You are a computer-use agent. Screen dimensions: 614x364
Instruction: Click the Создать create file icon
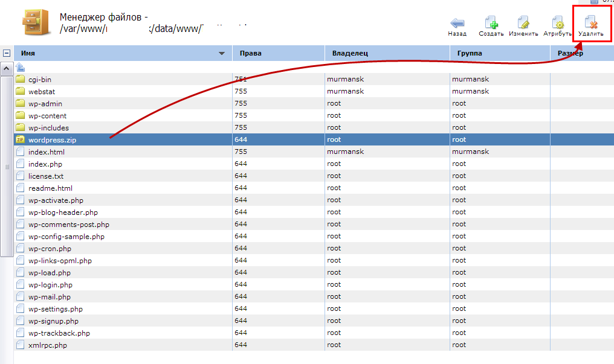coord(491,23)
